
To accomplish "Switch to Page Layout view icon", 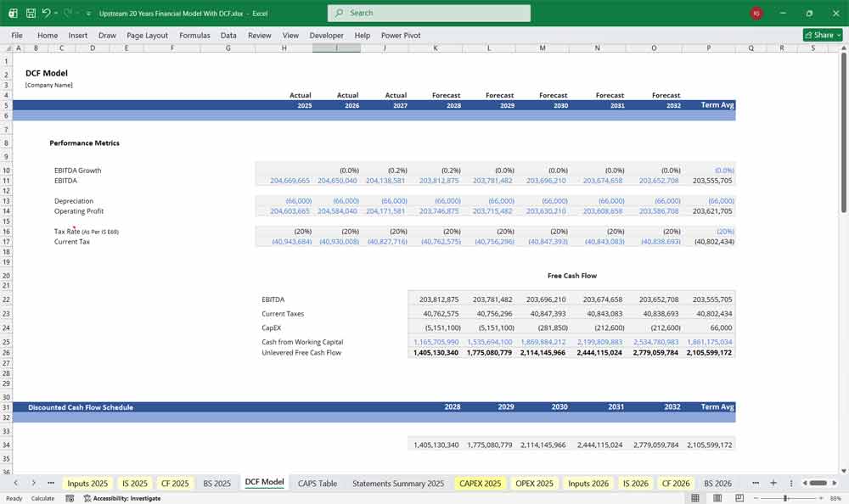I will [x=717, y=498].
